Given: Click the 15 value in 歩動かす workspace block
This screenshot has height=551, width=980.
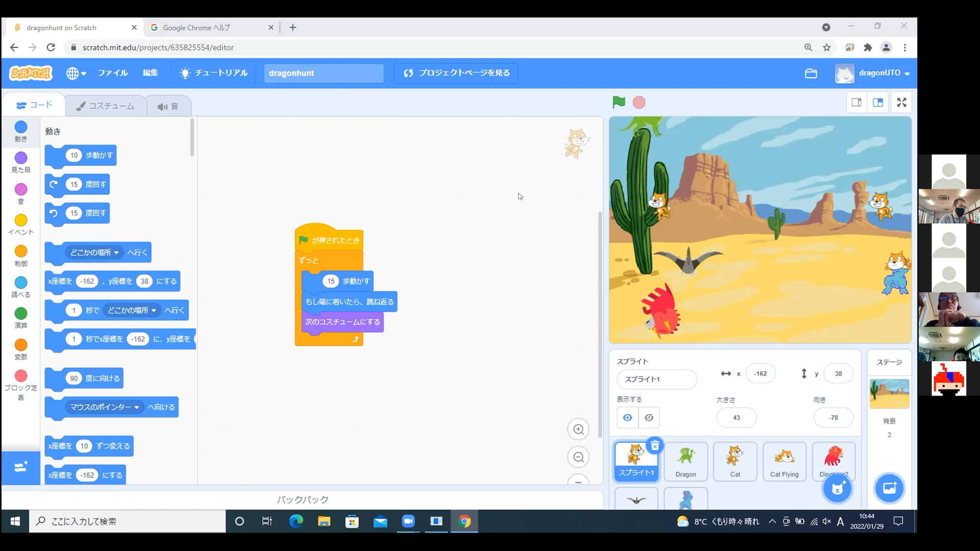Looking at the screenshot, I should point(331,281).
